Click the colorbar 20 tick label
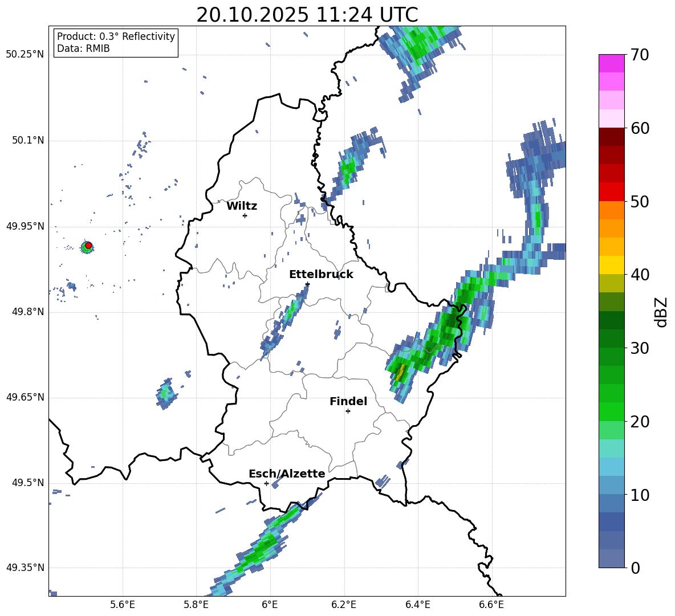 640,422
